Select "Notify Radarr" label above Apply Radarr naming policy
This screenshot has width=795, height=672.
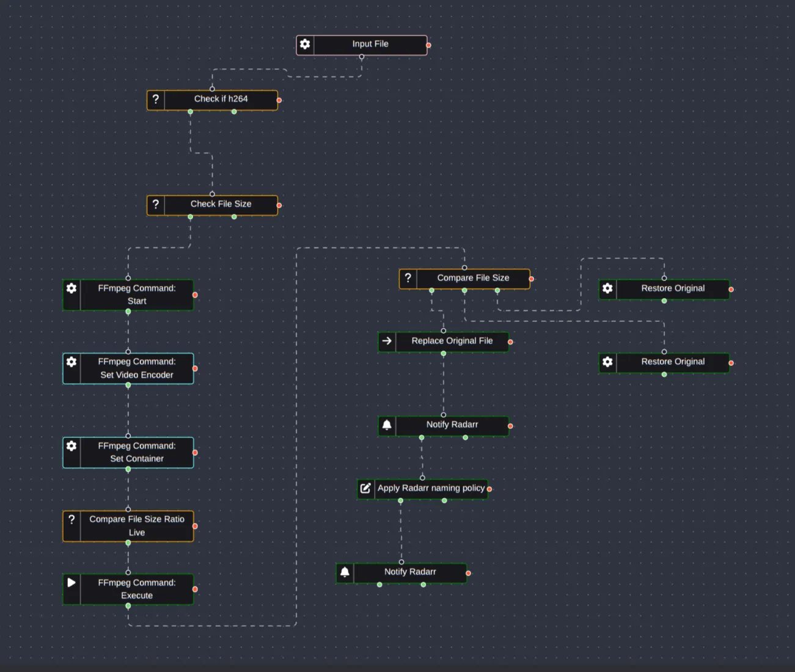click(x=452, y=425)
